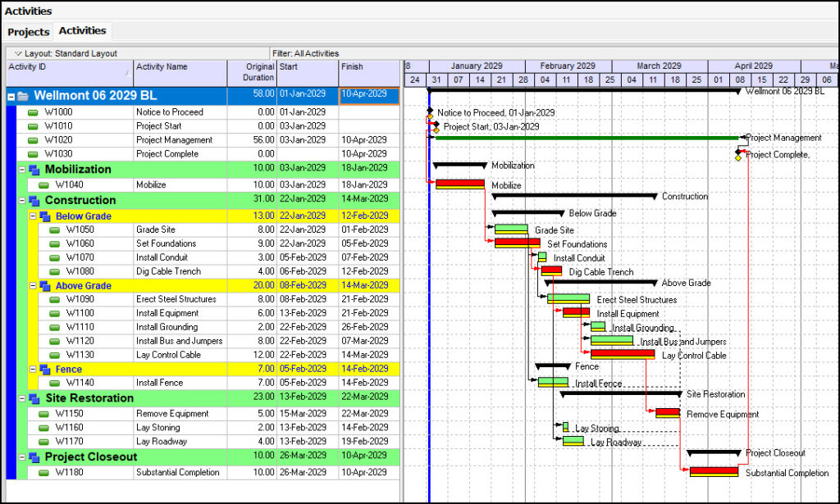Click the Project Closeout WBS icon

click(34, 458)
